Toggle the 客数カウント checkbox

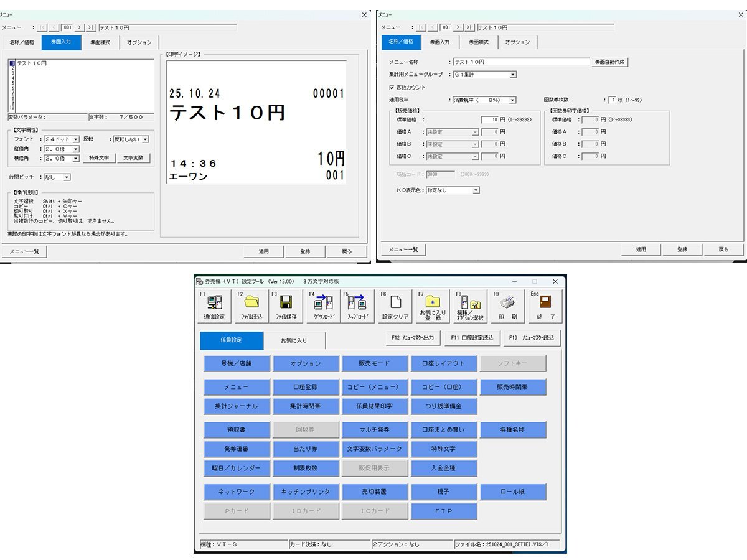[392, 88]
